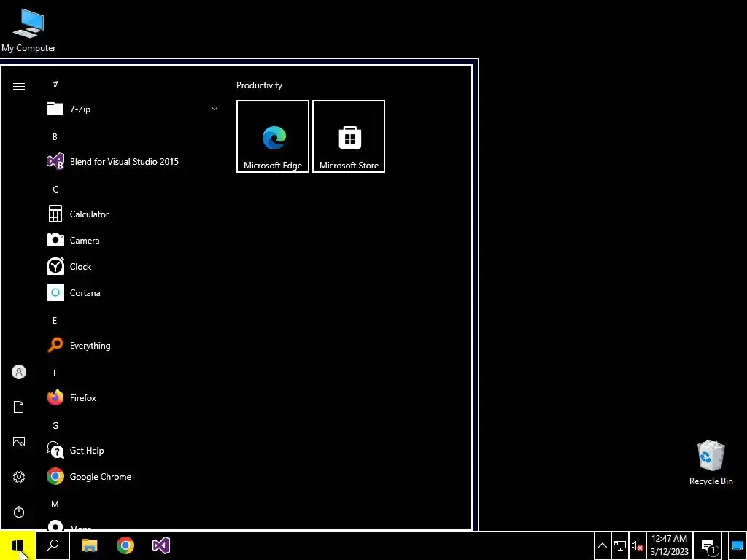
Task: Click the # letter header in app list
Action: tap(55, 84)
